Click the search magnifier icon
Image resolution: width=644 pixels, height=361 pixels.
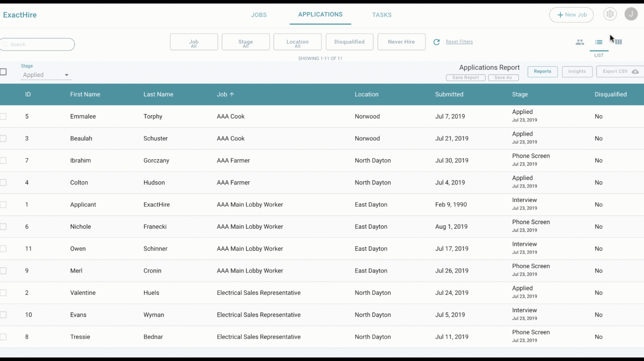[x=5, y=44]
